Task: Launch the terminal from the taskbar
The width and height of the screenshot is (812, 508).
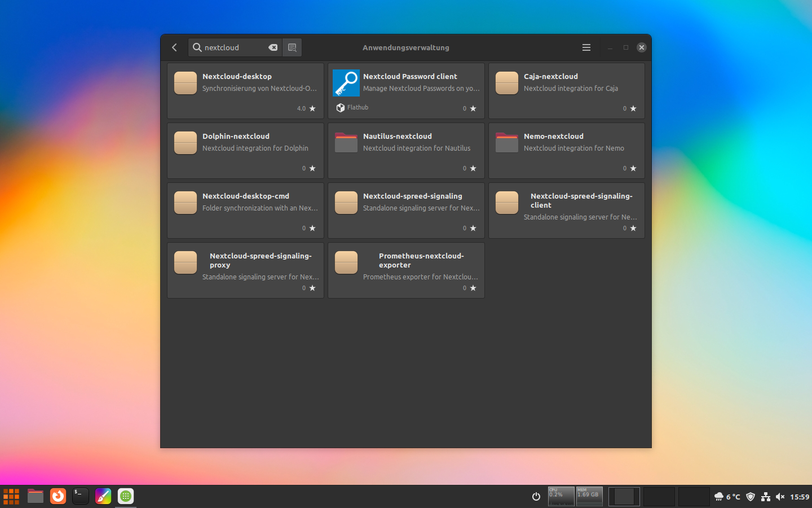Action: [80, 497]
